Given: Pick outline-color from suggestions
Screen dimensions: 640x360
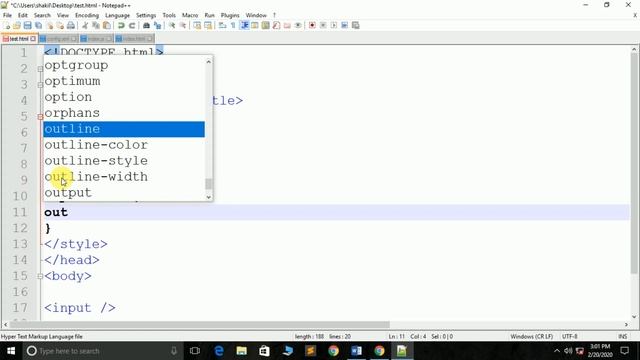Looking at the screenshot, I should 124,145.
